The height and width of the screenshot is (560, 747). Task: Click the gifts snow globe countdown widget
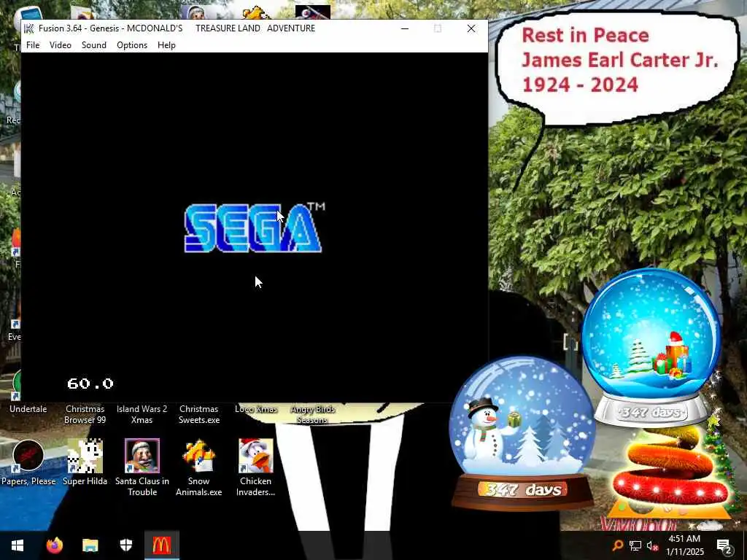click(x=651, y=346)
